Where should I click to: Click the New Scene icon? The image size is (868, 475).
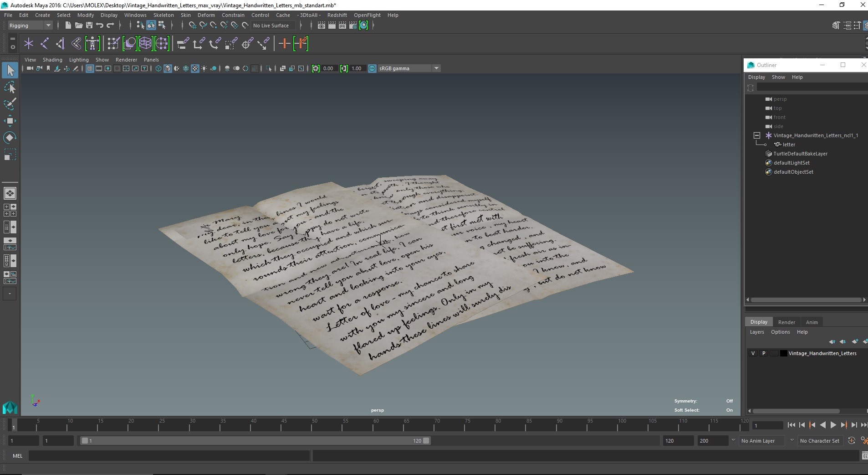pos(68,25)
